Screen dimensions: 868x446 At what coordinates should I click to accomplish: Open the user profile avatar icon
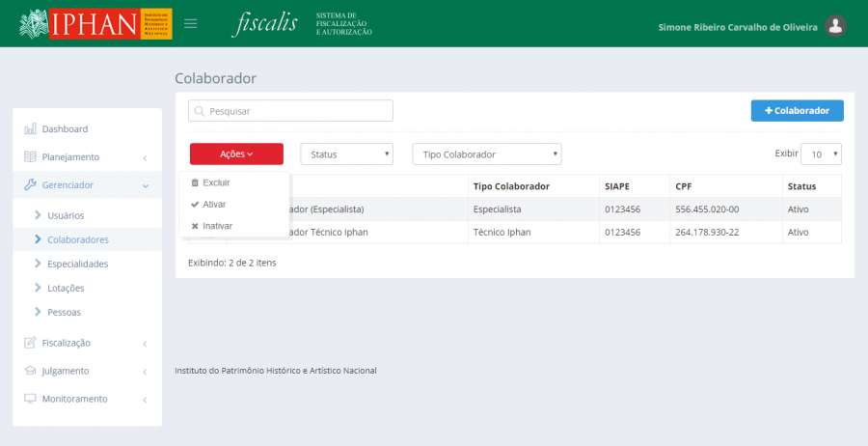[x=836, y=26]
